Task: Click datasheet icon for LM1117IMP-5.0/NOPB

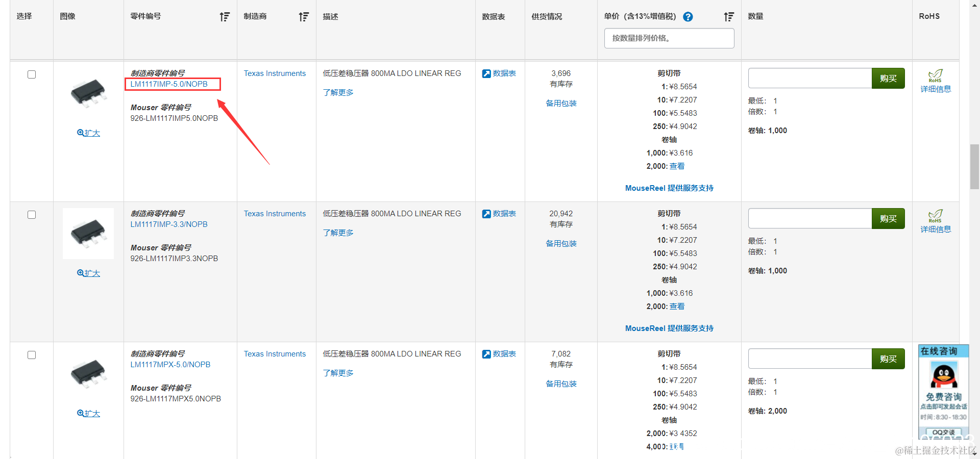Action: point(486,73)
